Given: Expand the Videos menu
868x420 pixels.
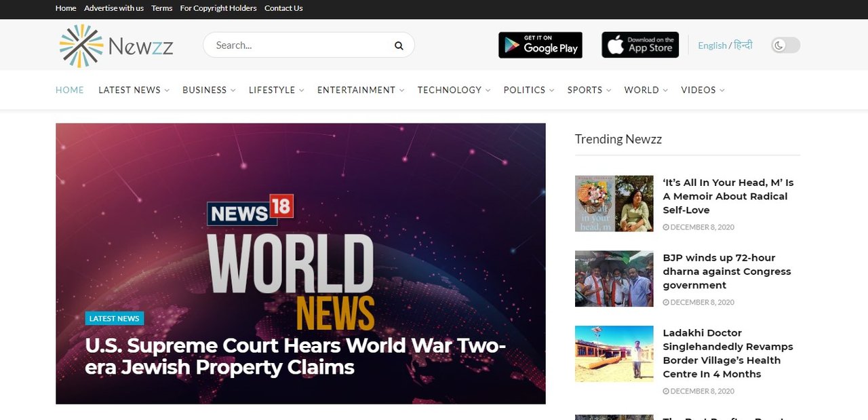Looking at the screenshot, I should click(x=703, y=90).
